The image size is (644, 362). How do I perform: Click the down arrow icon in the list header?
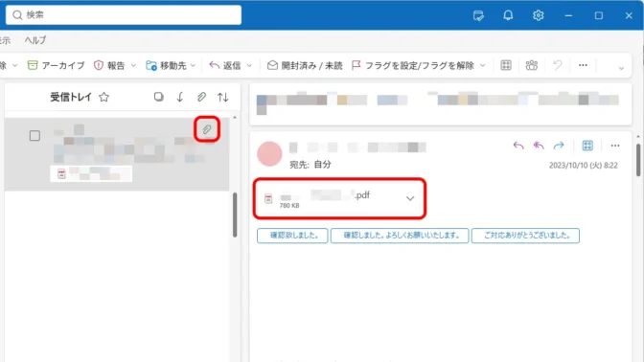pyautogui.click(x=180, y=97)
